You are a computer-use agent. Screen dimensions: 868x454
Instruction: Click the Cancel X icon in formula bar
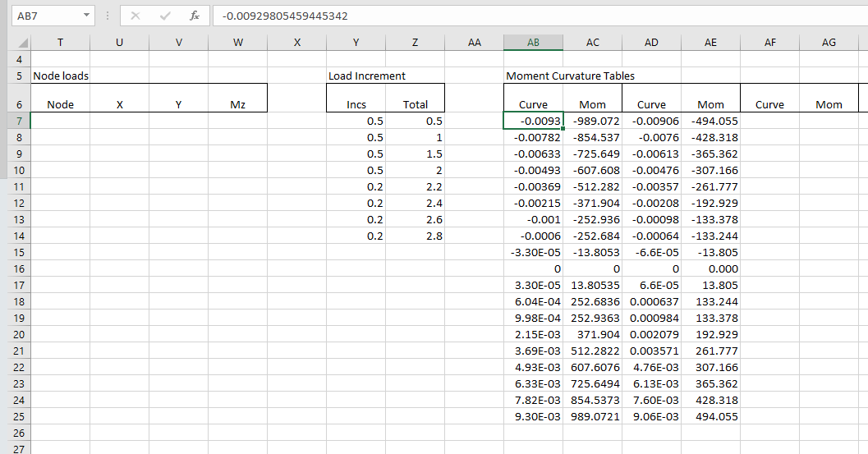pos(135,16)
